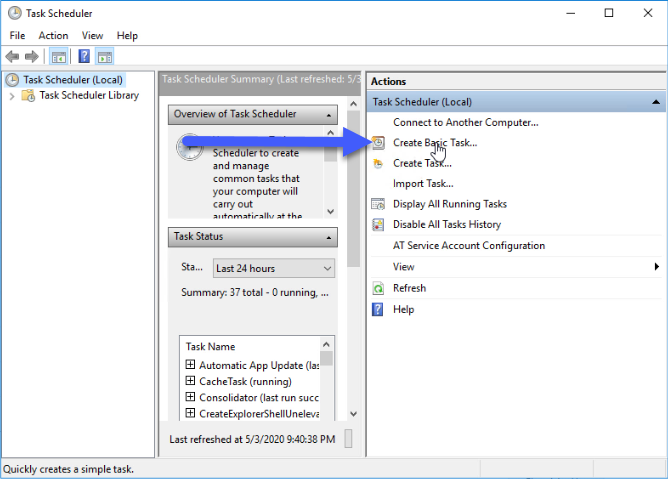
Task: Expand the Automatic App Update task entry
Action: [190, 365]
